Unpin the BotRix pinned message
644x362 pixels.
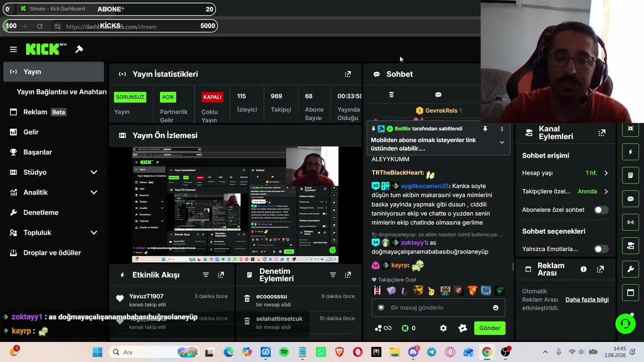[x=485, y=129]
